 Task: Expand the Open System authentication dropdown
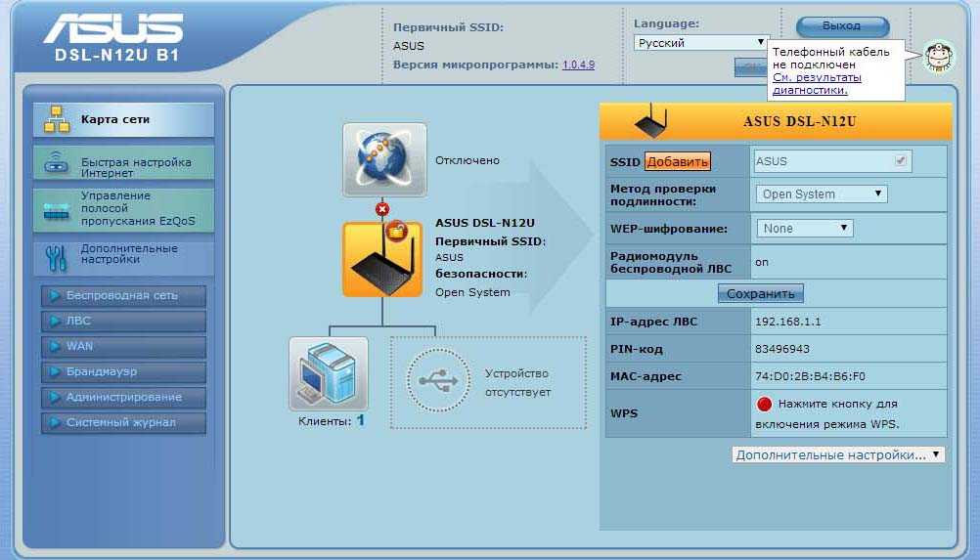pyautogui.click(x=822, y=194)
